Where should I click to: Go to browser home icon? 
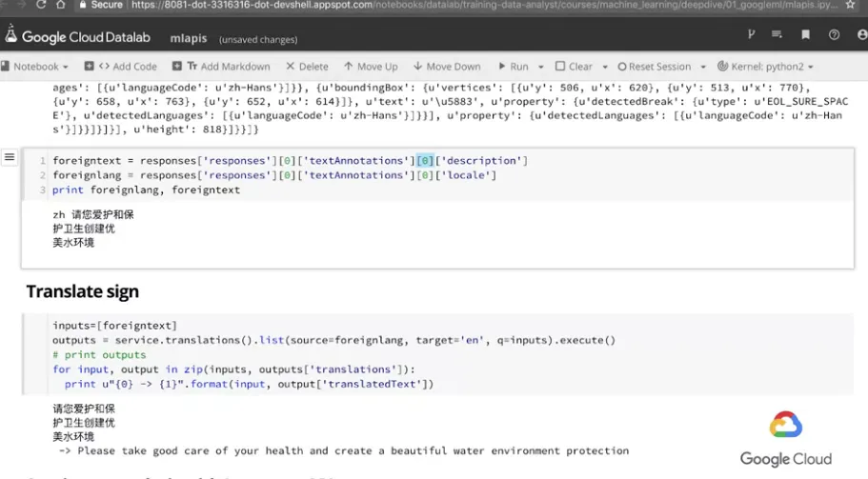point(60,5)
